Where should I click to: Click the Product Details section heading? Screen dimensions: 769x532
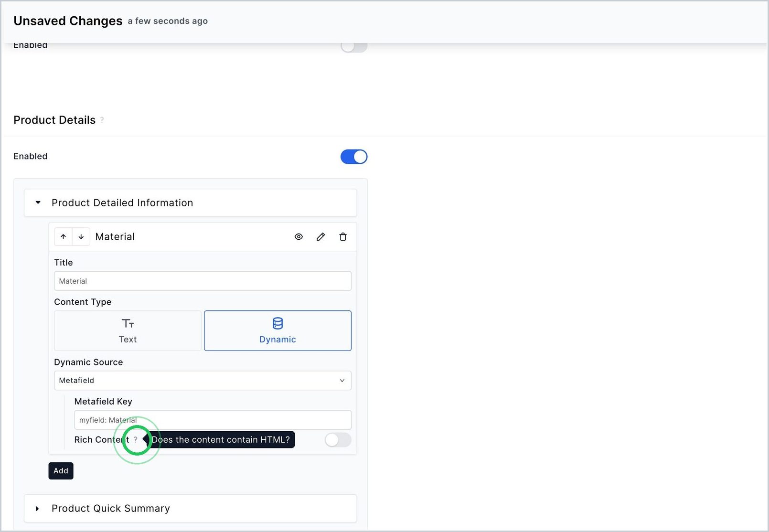[54, 120]
